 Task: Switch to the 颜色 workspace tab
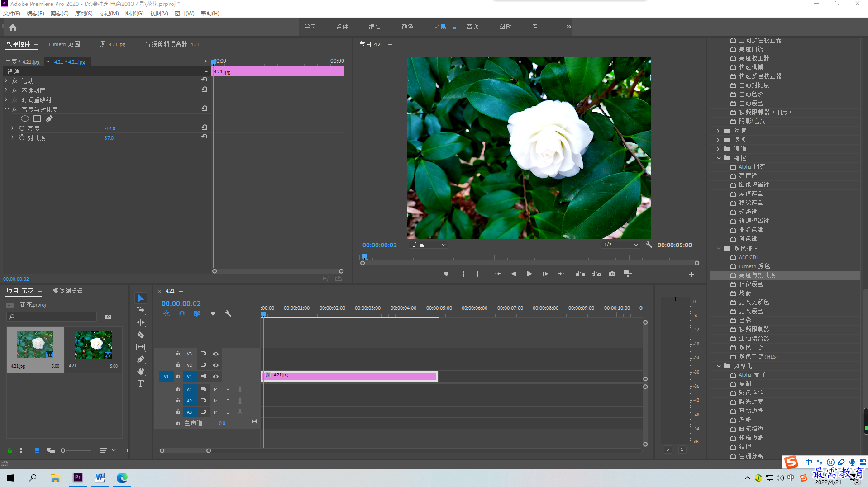(x=407, y=27)
